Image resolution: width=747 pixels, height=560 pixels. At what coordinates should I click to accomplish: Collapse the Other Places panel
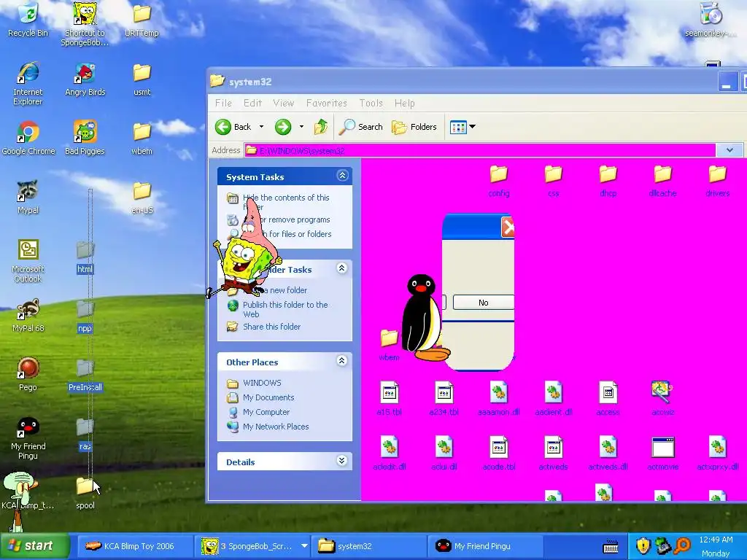341,361
